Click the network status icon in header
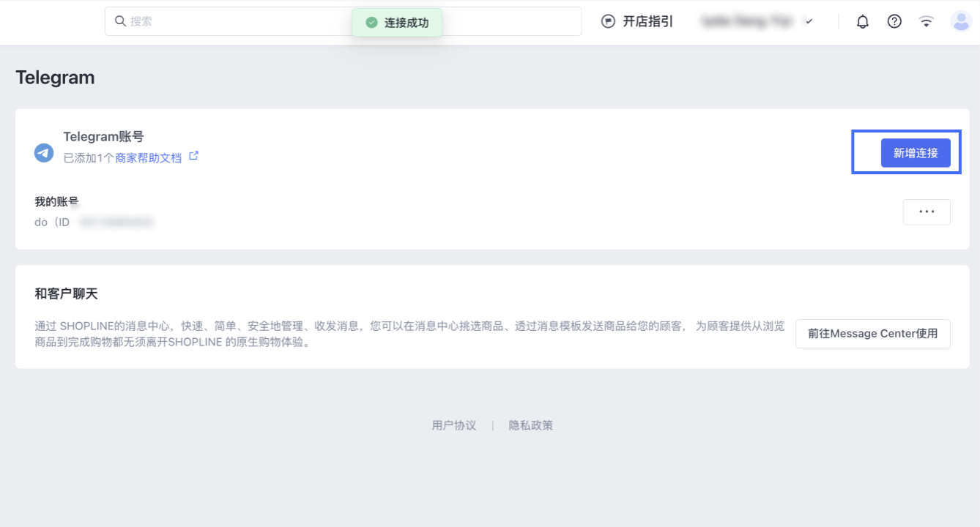Screen dimensions: 980x527 pos(926,21)
